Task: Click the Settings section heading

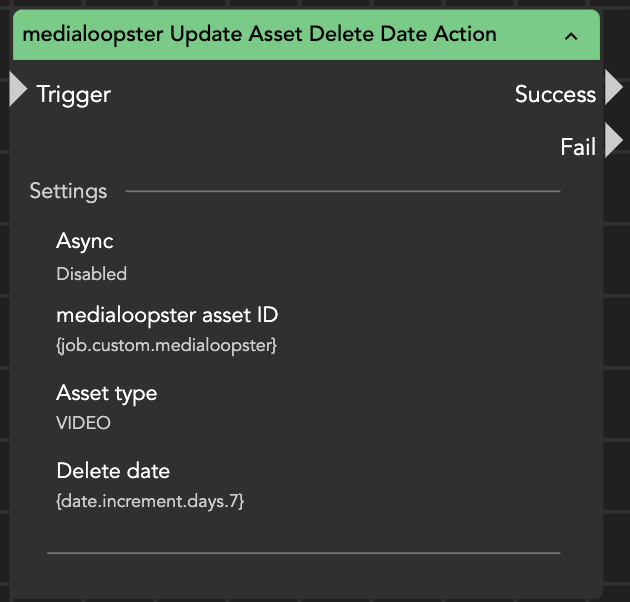Action: tap(68, 191)
